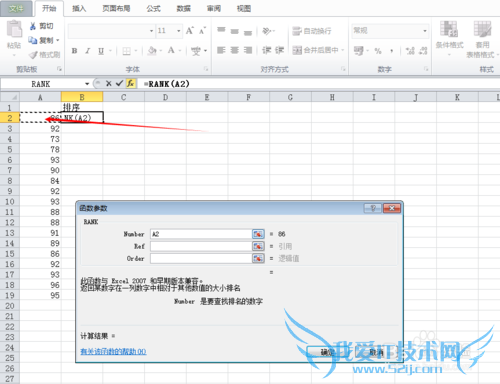Open Conditional Formatting (条件格式)
The image size is (500, 384).
click(x=449, y=37)
